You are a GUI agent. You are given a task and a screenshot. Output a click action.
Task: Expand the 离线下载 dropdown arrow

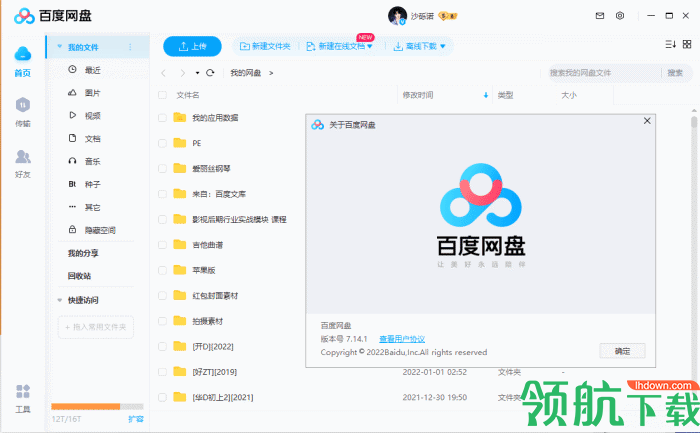click(x=443, y=46)
